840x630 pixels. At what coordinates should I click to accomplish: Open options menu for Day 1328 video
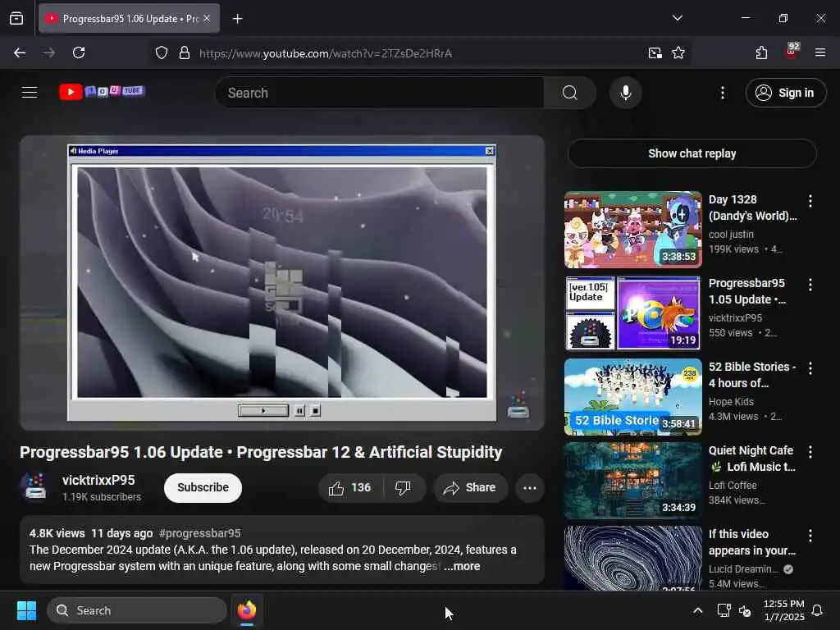tap(810, 201)
